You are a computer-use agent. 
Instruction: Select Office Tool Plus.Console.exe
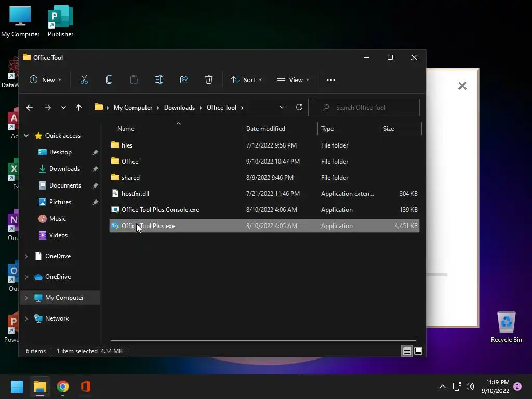point(264,210)
